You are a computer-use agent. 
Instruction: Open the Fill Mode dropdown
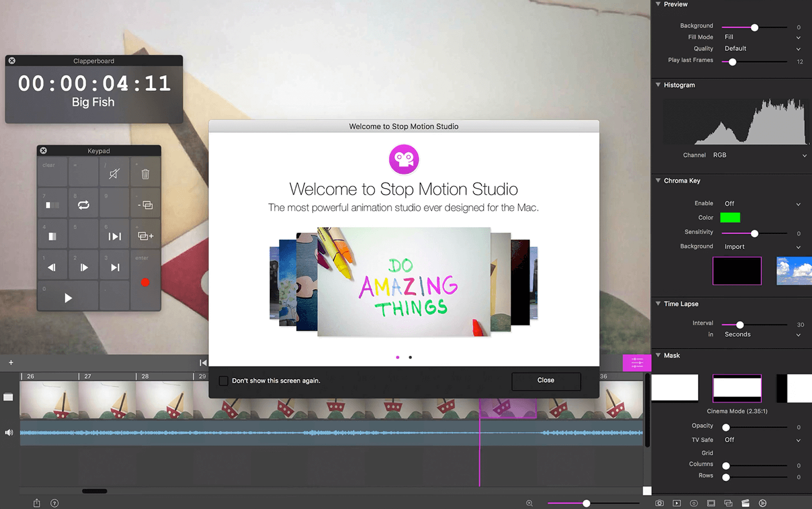click(x=762, y=37)
